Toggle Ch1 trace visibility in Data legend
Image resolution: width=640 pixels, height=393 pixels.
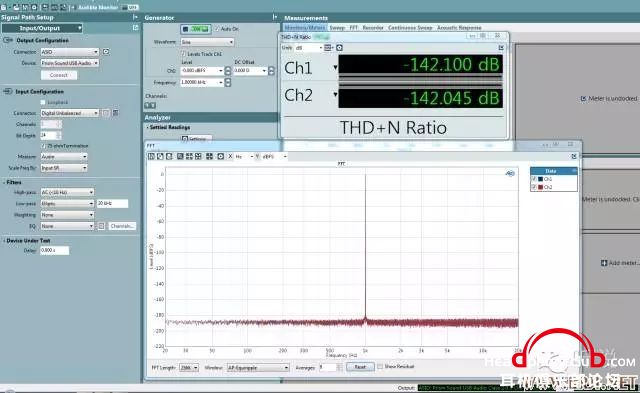click(534, 179)
